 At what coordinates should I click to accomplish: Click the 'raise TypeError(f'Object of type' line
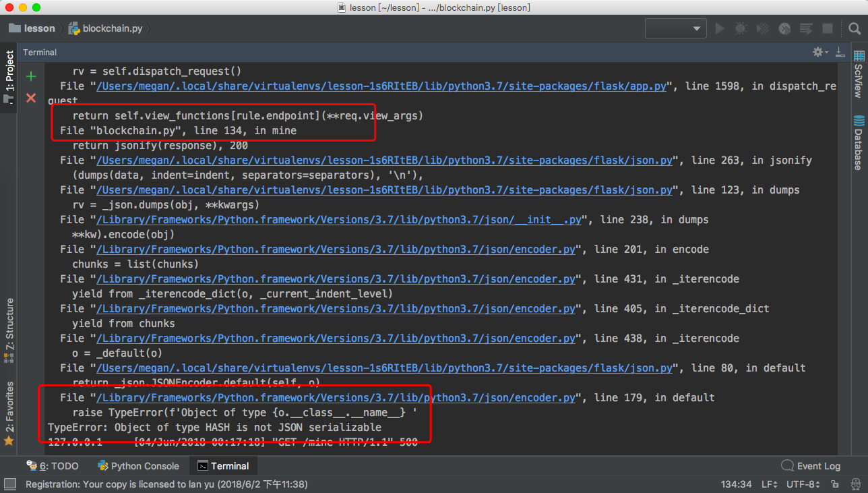coord(245,412)
